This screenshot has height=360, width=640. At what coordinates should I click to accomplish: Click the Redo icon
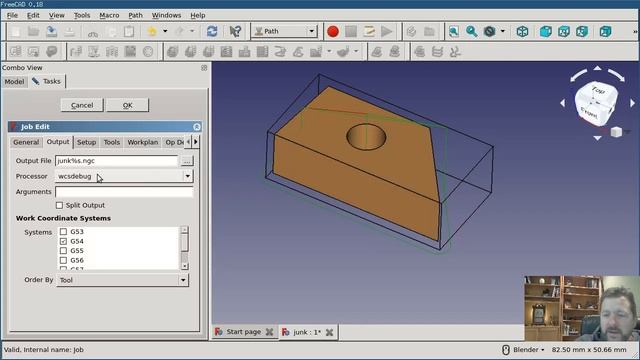point(179,31)
